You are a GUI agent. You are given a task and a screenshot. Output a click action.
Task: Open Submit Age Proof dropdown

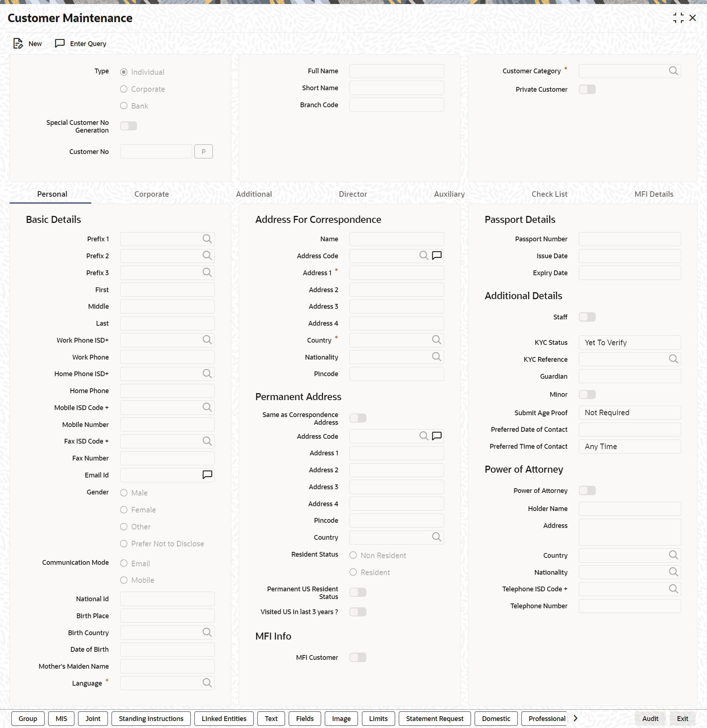tap(630, 413)
